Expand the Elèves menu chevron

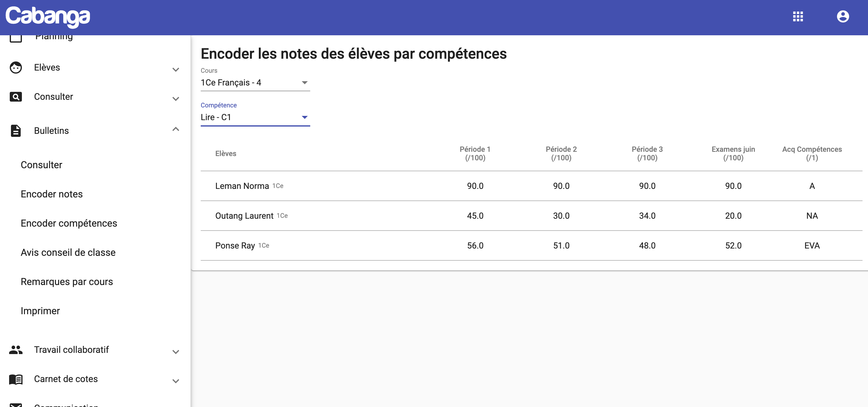click(175, 70)
